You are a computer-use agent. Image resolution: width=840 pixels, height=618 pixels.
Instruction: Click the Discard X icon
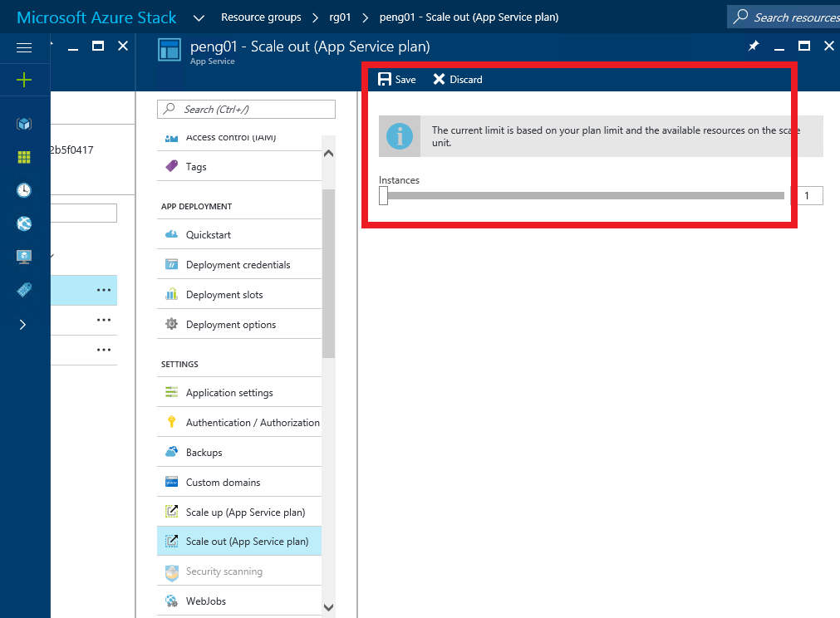click(x=439, y=79)
